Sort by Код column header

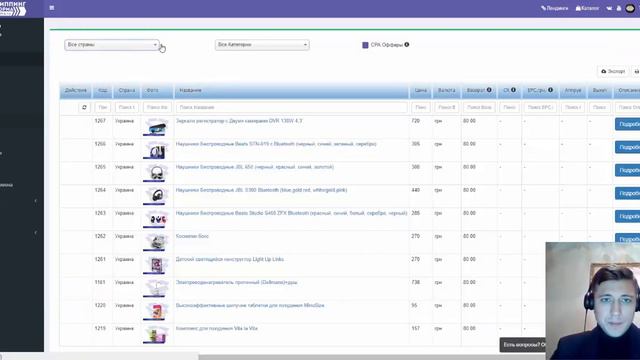click(x=102, y=90)
